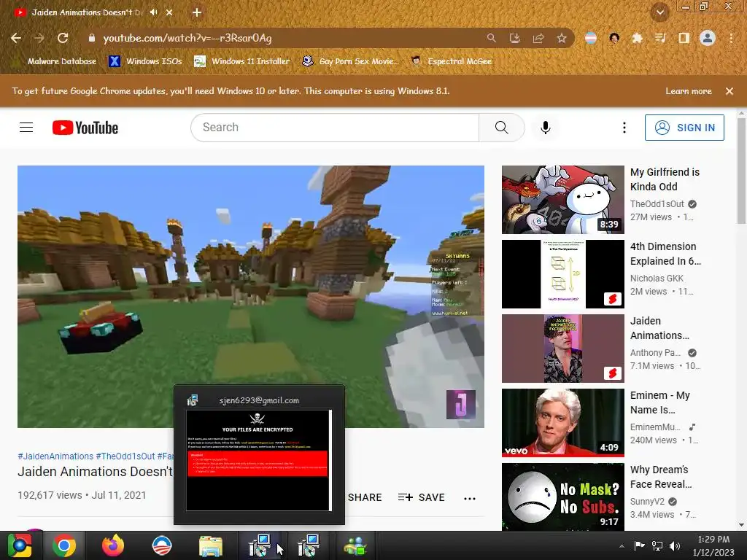This screenshot has height=560, width=747.
Task: Open the Obama logo taskbar app
Action: pos(161,545)
